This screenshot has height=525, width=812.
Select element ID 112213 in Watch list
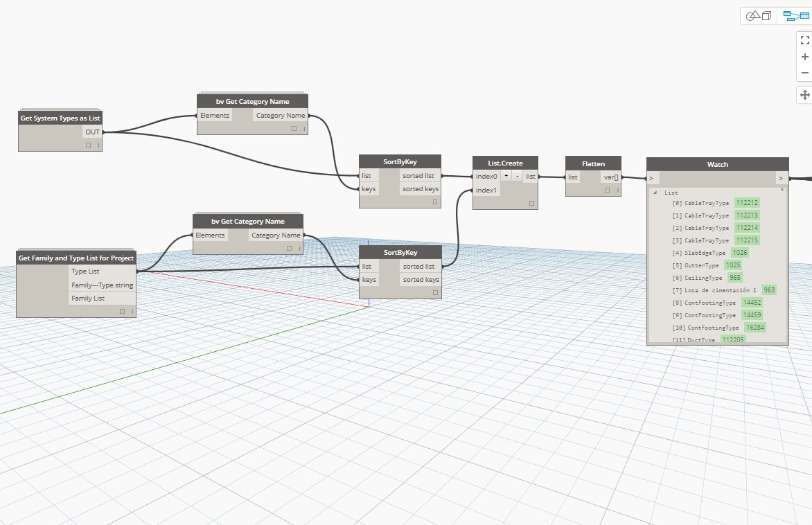pyautogui.click(x=747, y=215)
